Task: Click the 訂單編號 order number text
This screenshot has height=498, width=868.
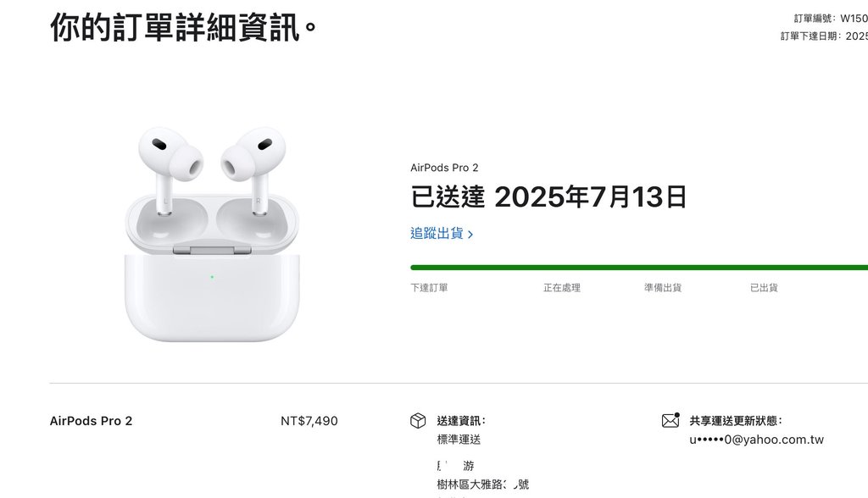Action: pos(831,19)
